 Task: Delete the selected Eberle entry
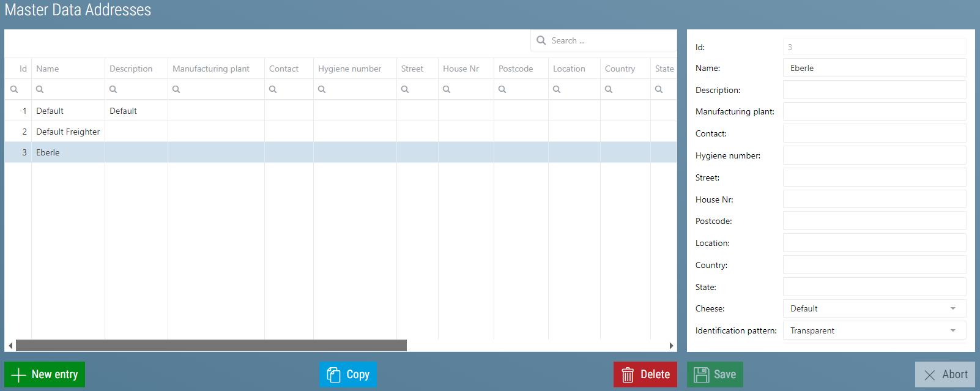pos(645,374)
